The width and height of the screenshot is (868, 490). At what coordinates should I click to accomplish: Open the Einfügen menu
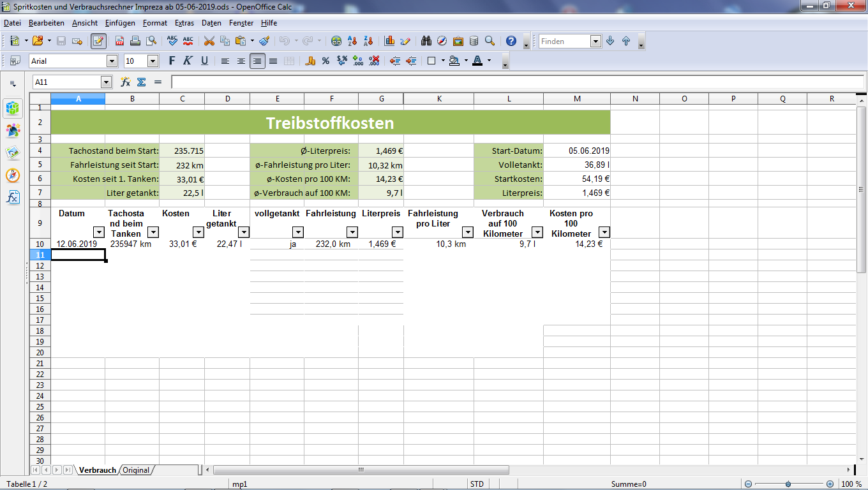120,23
